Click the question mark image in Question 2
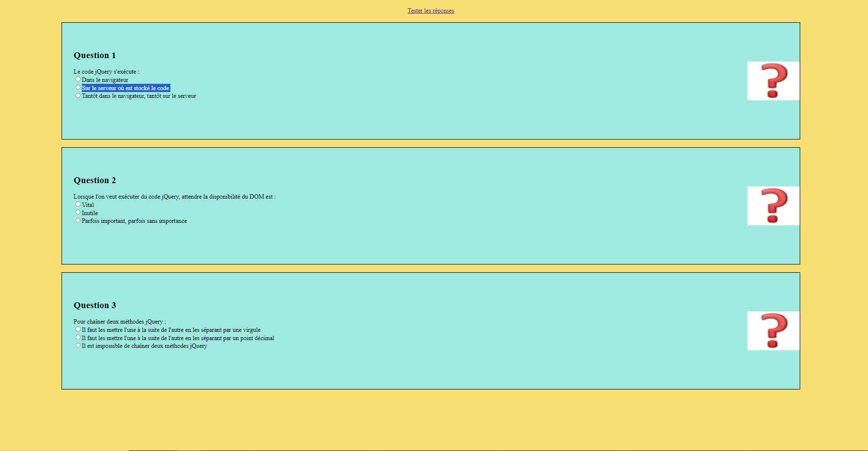Image resolution: width=868 pixels, height=451 pixels. (773, 206)
